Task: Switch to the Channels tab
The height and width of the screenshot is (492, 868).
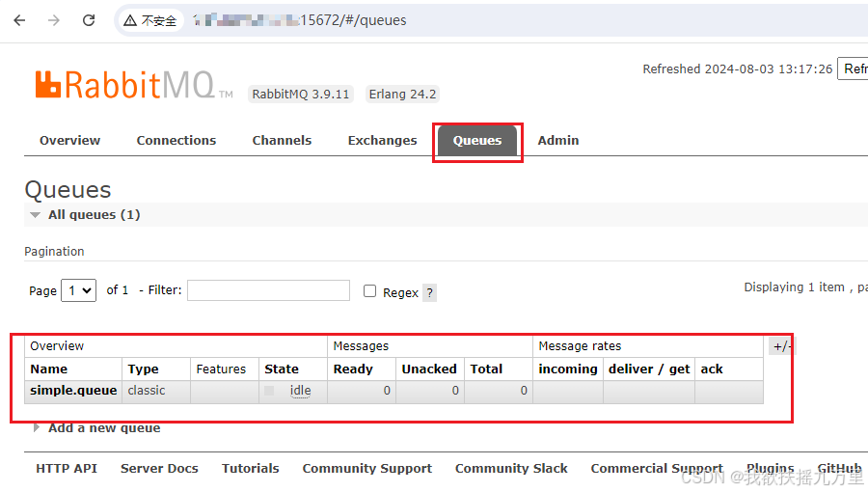Action: click(282, 141)
